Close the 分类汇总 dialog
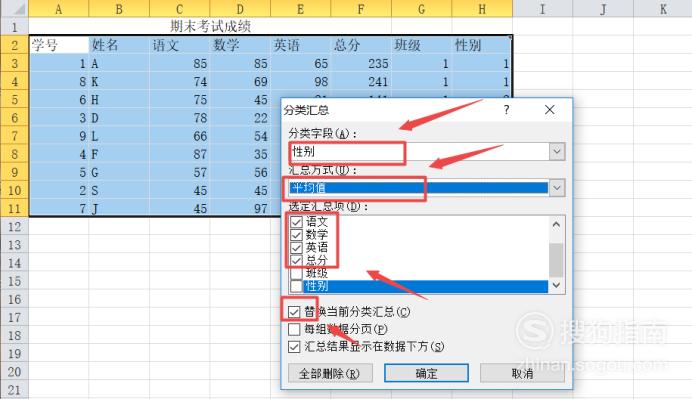 [x=549, y=109]
